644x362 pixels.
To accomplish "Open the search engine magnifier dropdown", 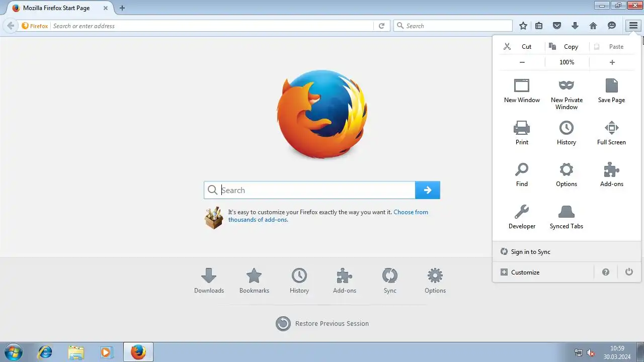I will click(x=399, y=26).
